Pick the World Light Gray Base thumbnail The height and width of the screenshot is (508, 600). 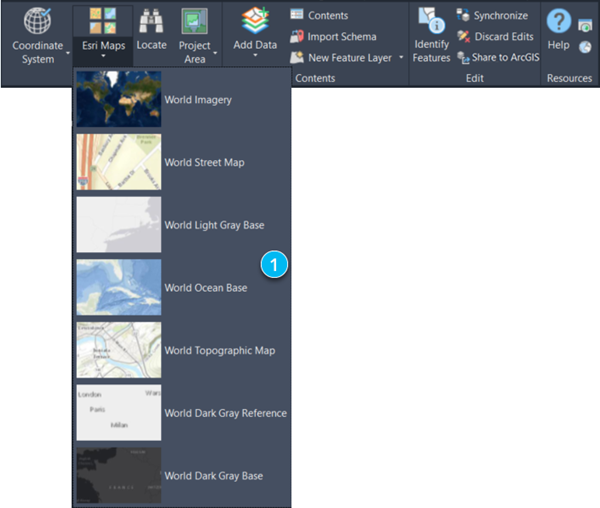[x=119, y=225]
